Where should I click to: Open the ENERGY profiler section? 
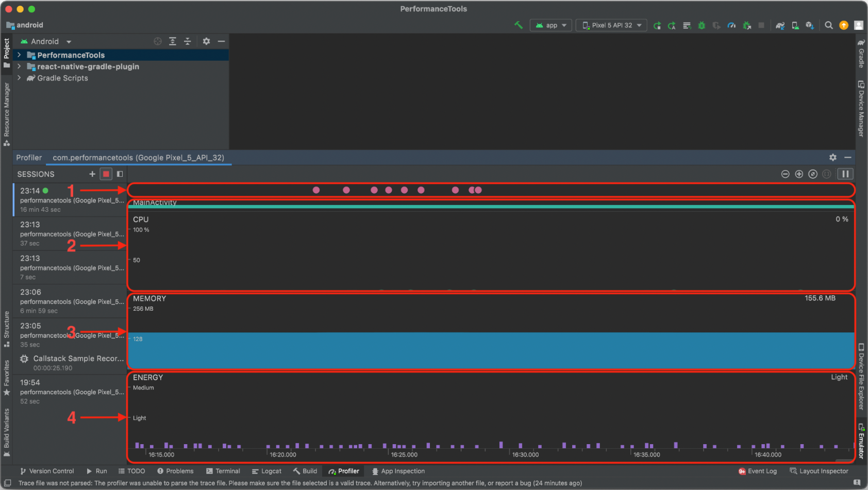[491, 417]
